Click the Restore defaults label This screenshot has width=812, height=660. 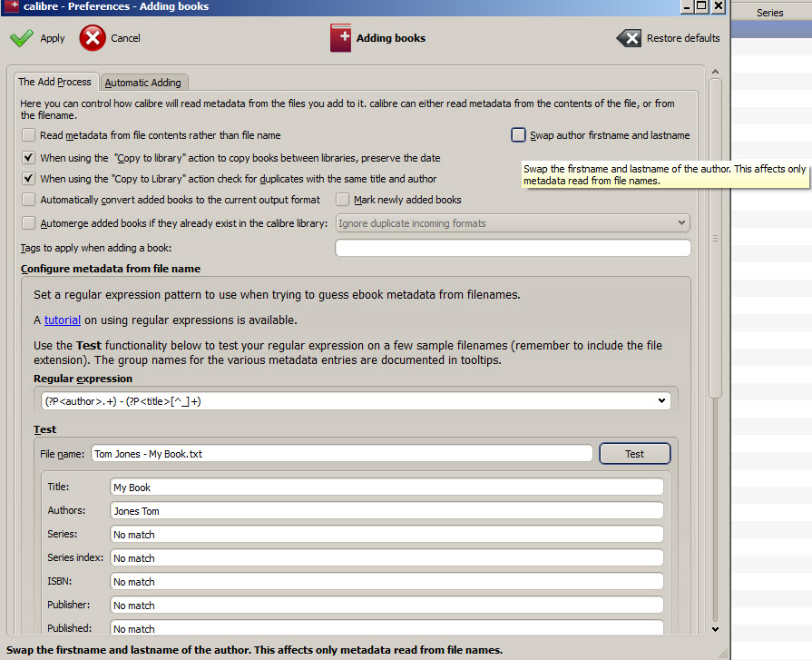point(683,38)
